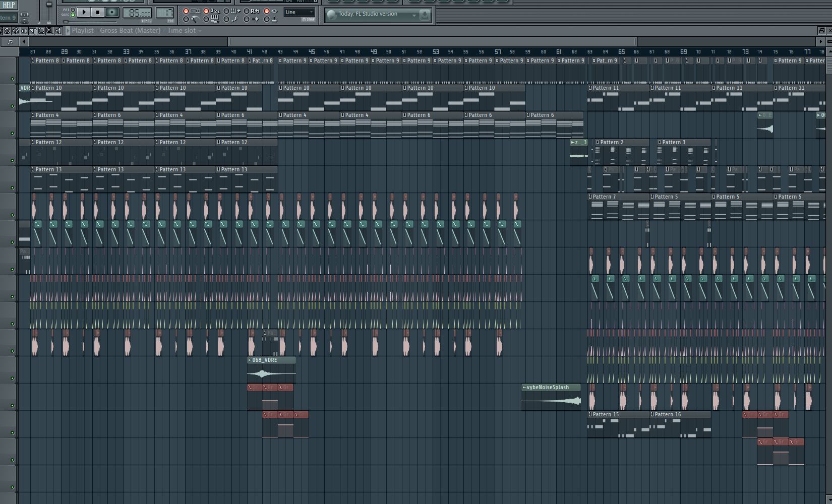Click bar 45 on the timeline ruler
This screenshot has width=832, height=504.
point(312,52)
